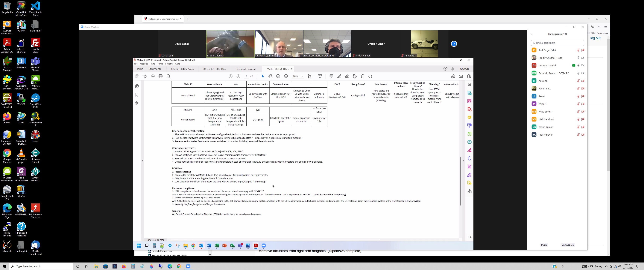The image size is (644, 270).
Task: Click the cloud upload icon in Acrobat toolbar
Action: (x=153, y=76)
